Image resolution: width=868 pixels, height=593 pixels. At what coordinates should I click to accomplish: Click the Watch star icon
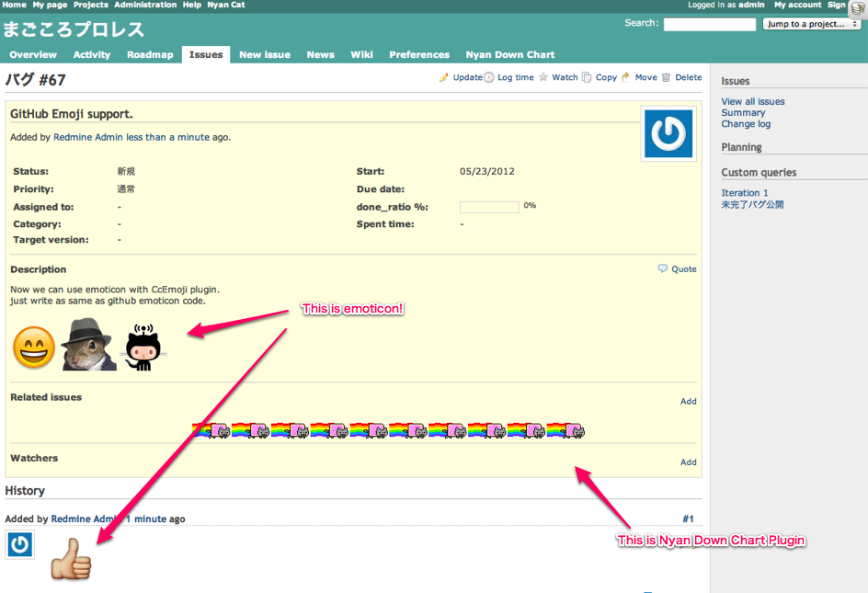543,77
